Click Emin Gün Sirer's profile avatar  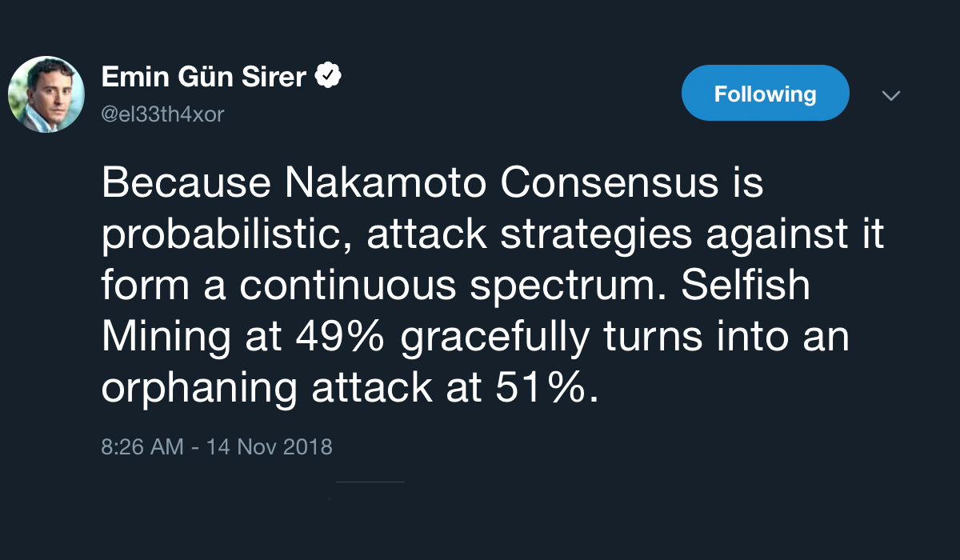(x=46, y=94)
